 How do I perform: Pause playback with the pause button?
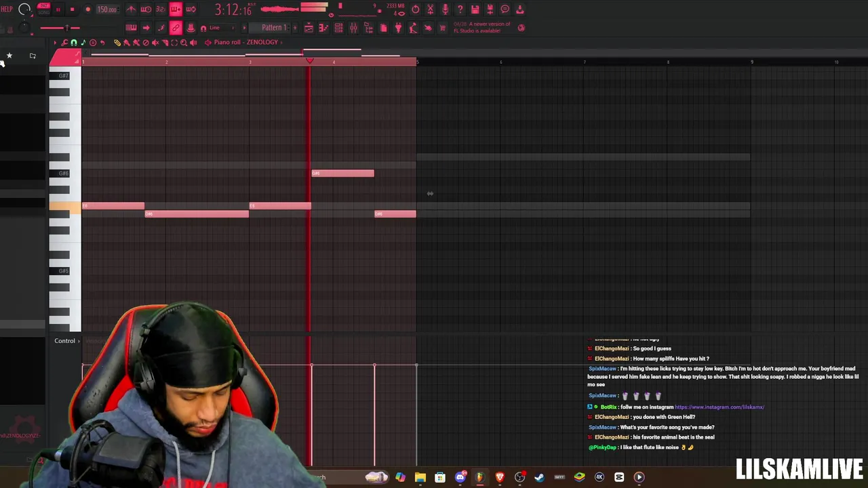point(58,9)
